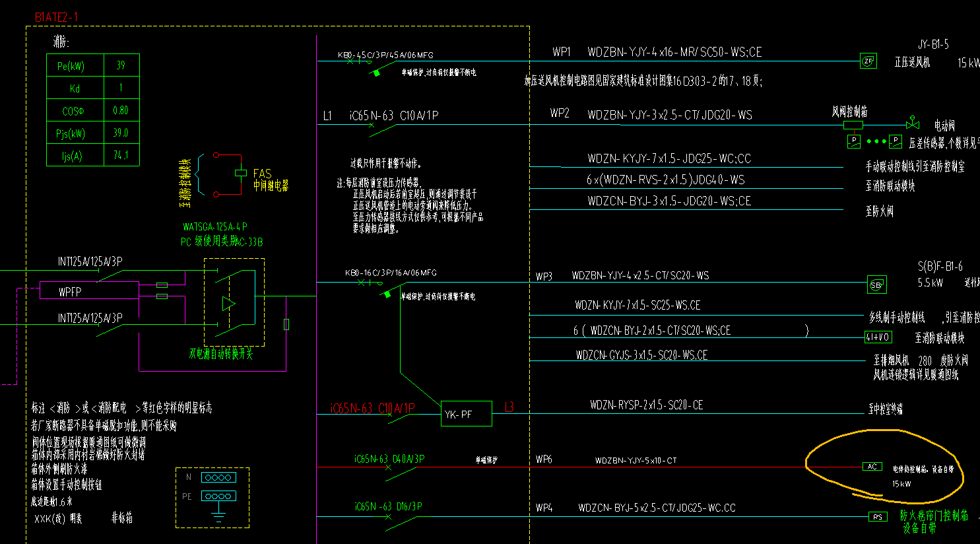Select the SB fan symbol box

[876, 285]
